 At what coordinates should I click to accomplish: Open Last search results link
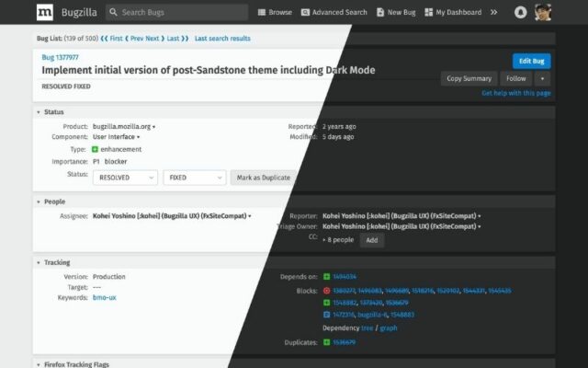point(222,39)
